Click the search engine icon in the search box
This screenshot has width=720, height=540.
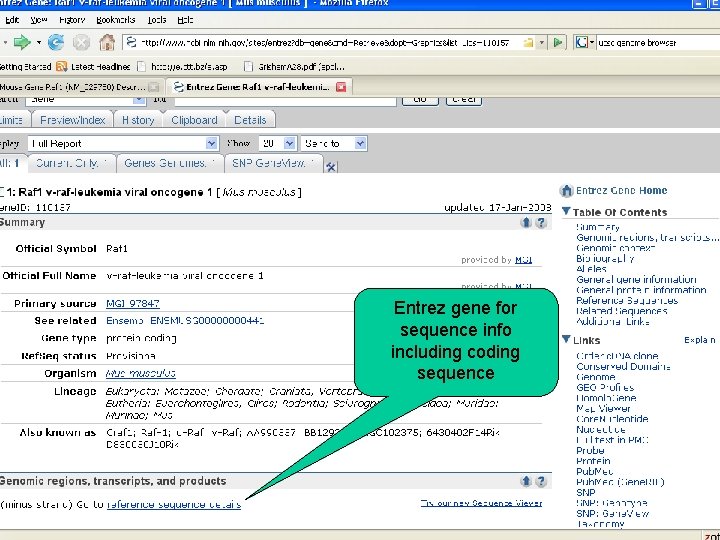click(581, 43)
